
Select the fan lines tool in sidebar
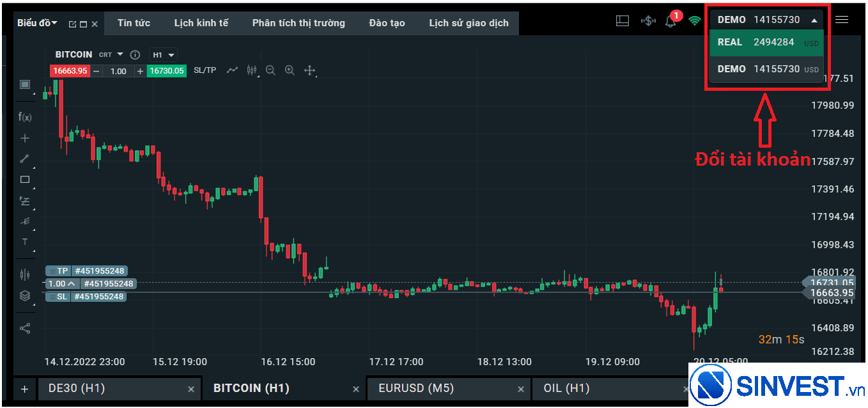[x=25, y=221]
